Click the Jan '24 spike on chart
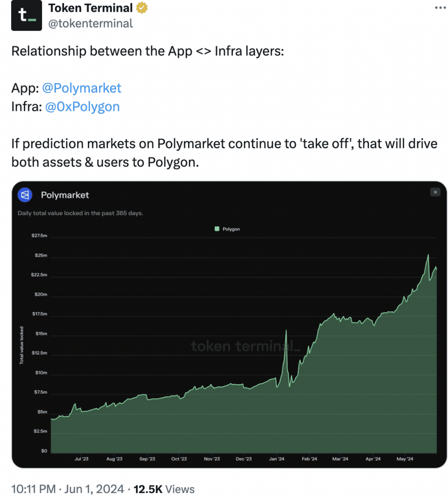The image size is (448, 500). coord(285,332)
